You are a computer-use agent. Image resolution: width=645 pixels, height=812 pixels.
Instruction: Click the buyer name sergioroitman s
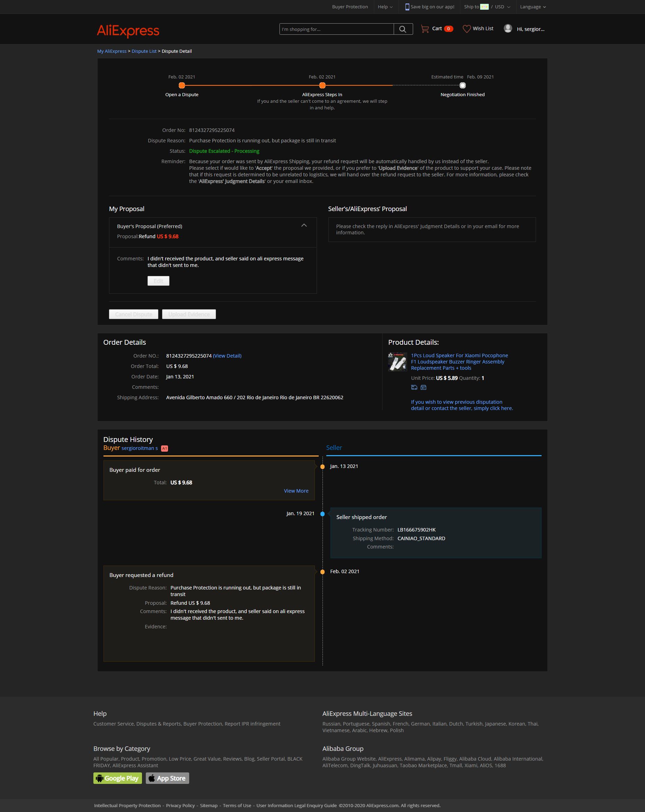coord(140,448)
